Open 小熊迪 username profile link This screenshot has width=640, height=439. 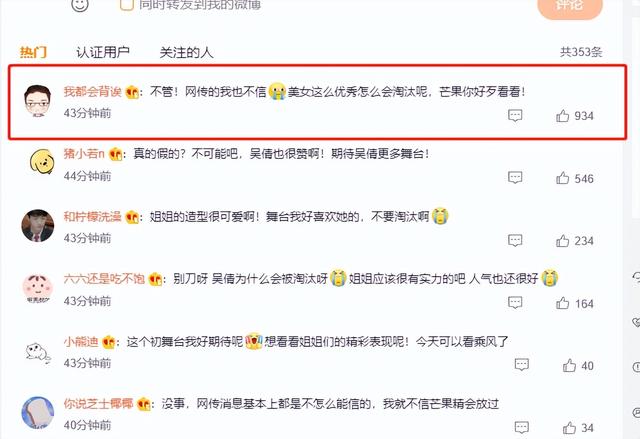click(81, 341)
